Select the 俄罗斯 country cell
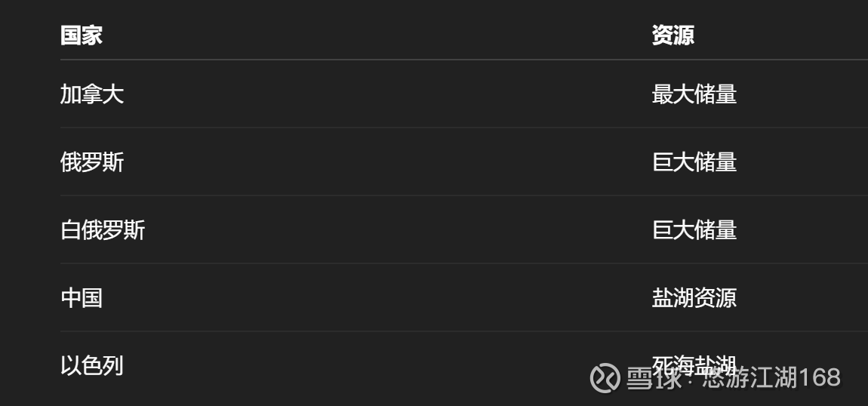The width and height of the screenshot is (868, 406). (92, 162)
